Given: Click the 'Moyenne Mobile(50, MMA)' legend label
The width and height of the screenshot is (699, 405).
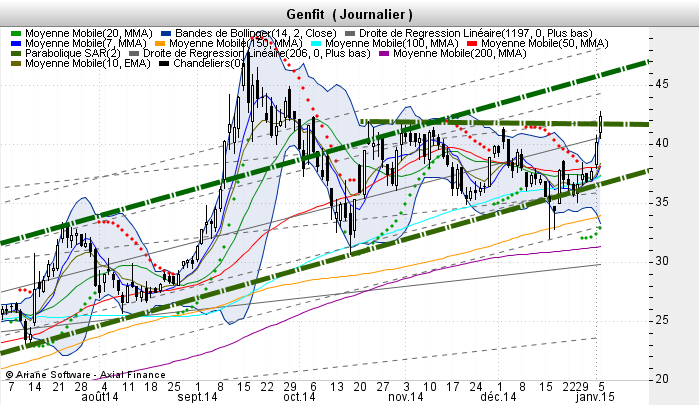Looking at the screenshot, I should point(545,44).
